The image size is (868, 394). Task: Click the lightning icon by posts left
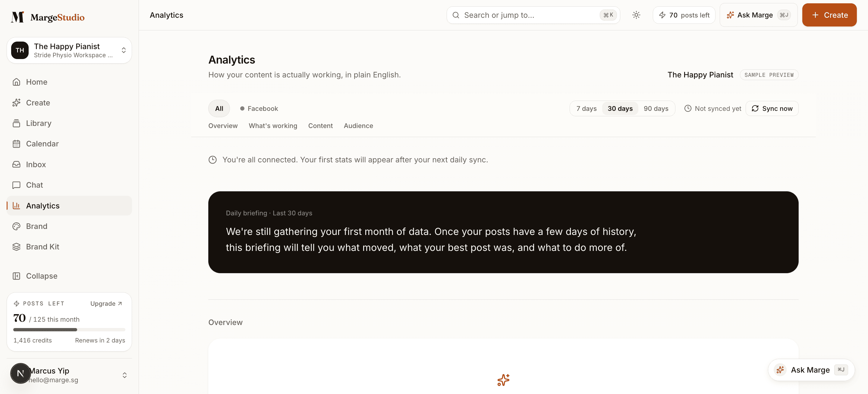662,15
